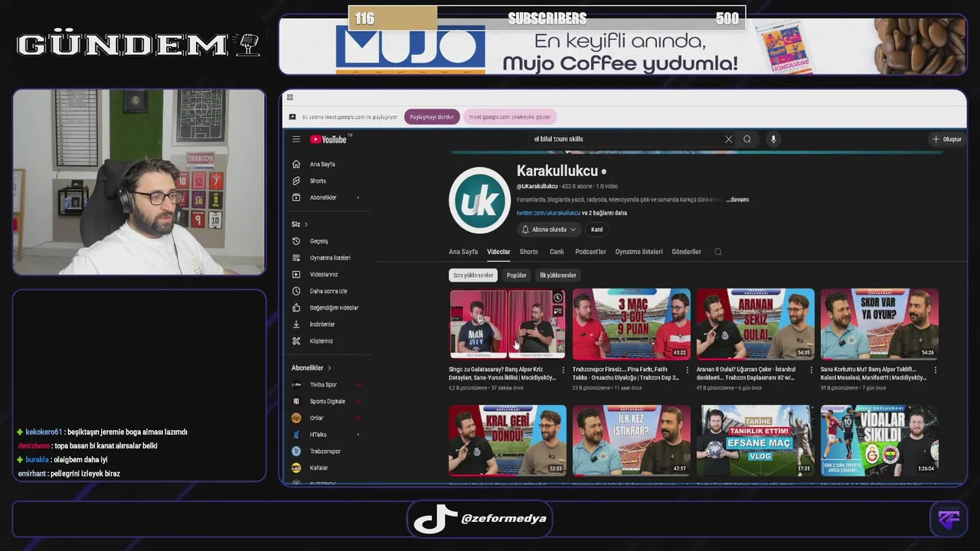Open the 3 Maç 3 Gol 9 Puan thumbnail
Image resolution: width=980 pixels, height=551 pixels.
631,324
